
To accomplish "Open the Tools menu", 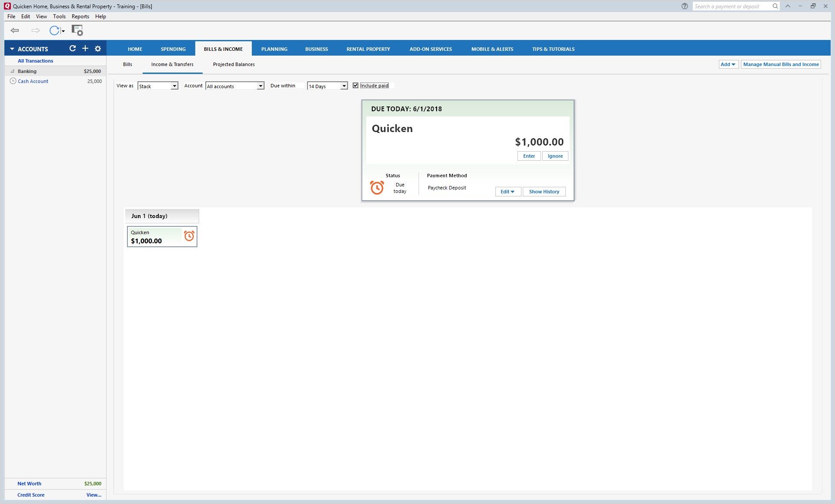I will pyautogui.click(x=59, y=17).
